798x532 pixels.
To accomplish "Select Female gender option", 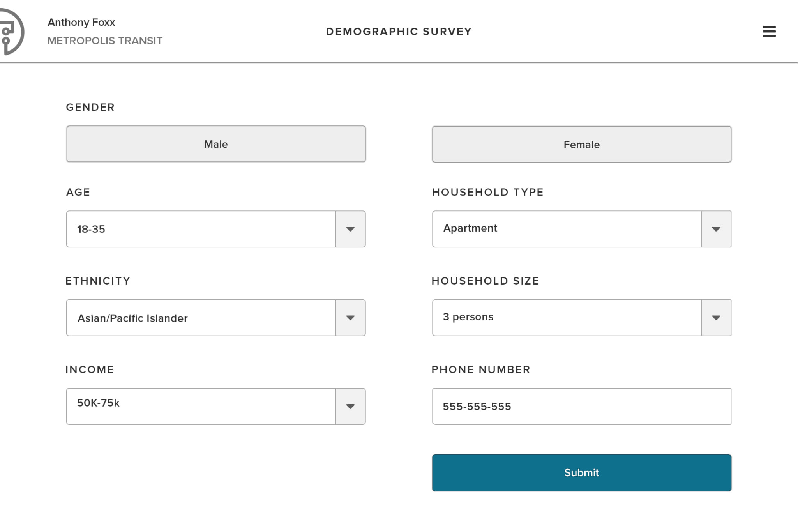I will coord(581,144).
